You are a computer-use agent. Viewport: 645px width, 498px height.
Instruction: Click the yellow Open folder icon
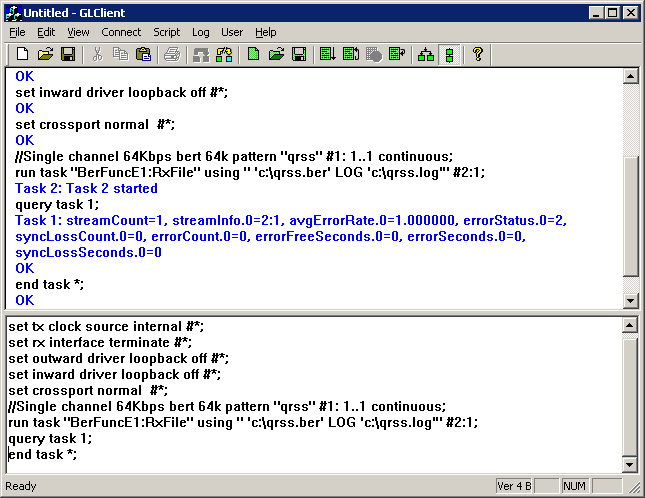point(45,54)
